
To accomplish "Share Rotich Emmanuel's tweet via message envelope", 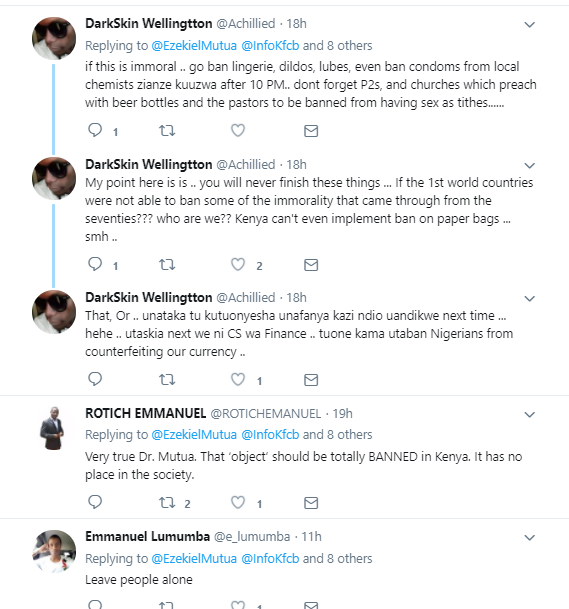I will click(311, 503).
